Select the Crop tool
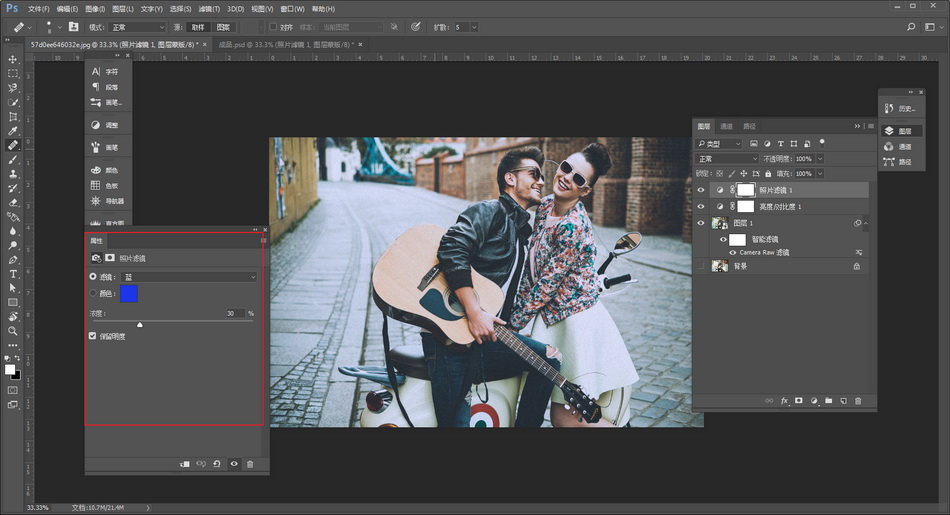This screenshot has width=950, height=515. 13,116
